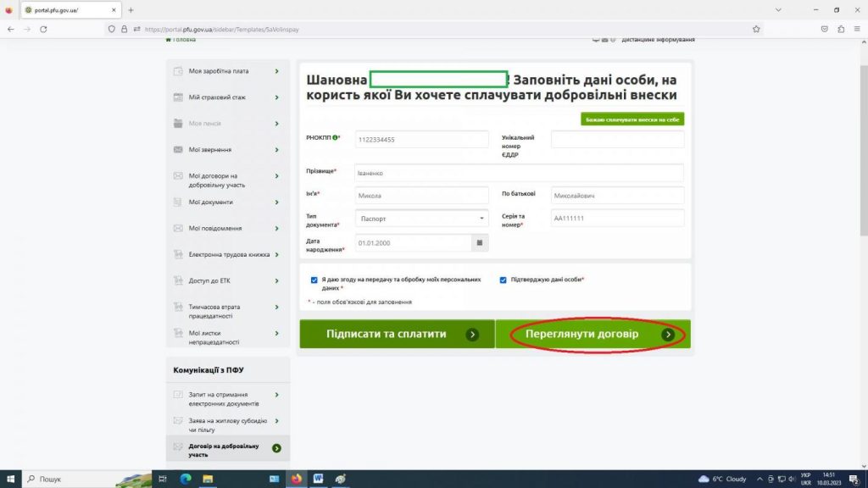
Task: Open Договір на добровільну участь menu item
Action: tap(227, 448)
